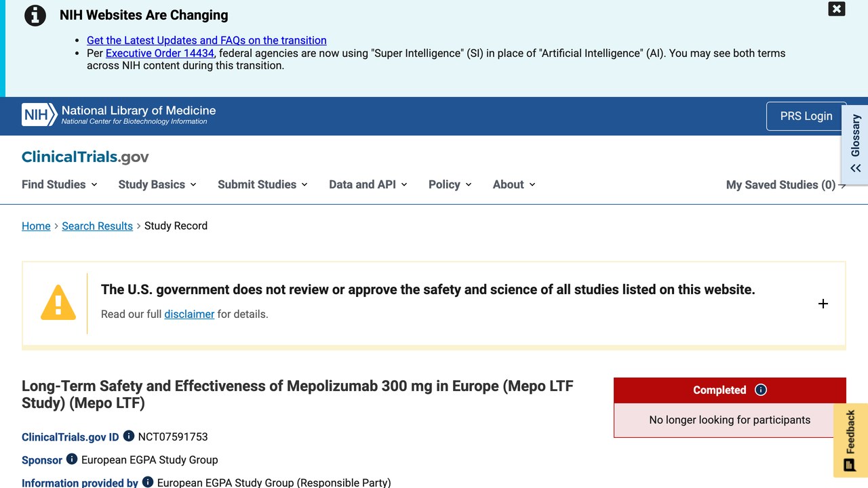Screen dimensions: 868x488
Task: Click 'European EGPA Study Group' sponsor name
Action: coord(150,460)
